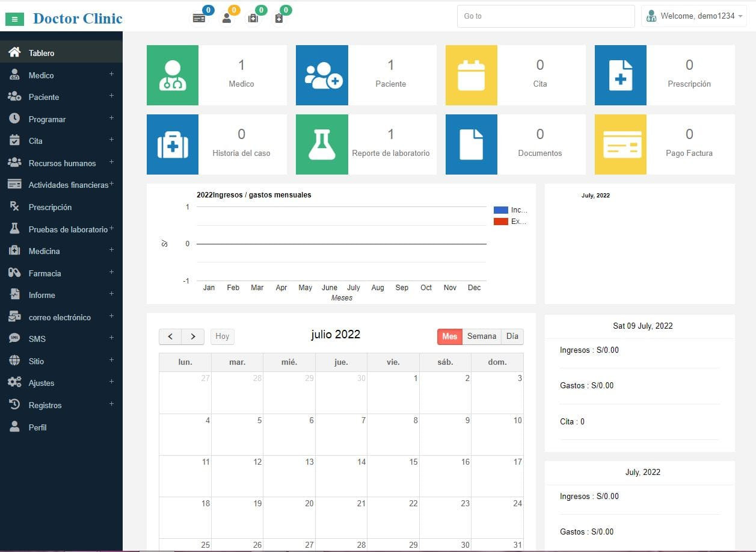Click the green hamburger menu toggle

14,19
